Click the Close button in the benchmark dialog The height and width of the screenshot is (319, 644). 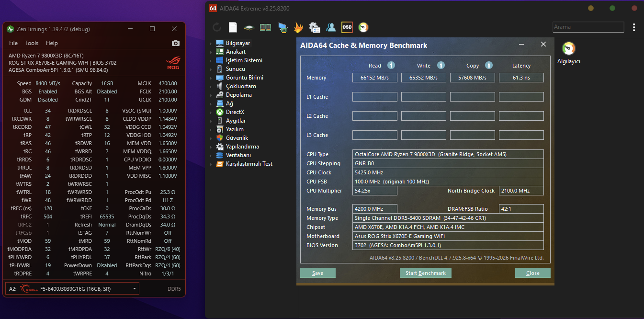533,273
